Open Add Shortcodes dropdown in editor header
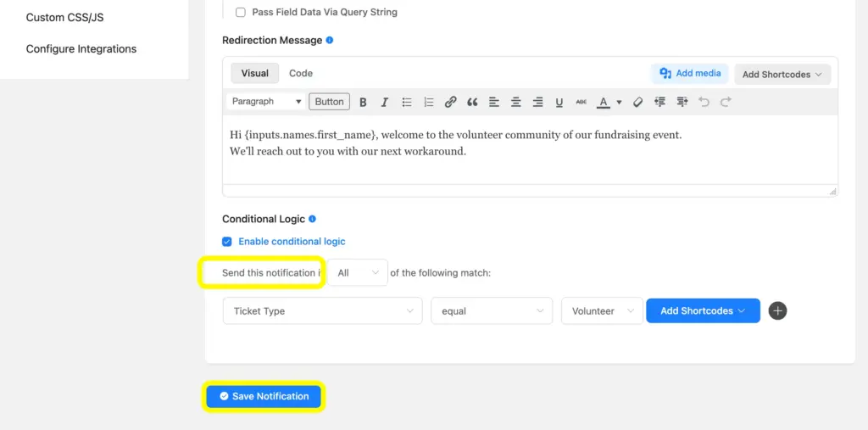Viewport: 868px width, 430px height. click(782, 75)
